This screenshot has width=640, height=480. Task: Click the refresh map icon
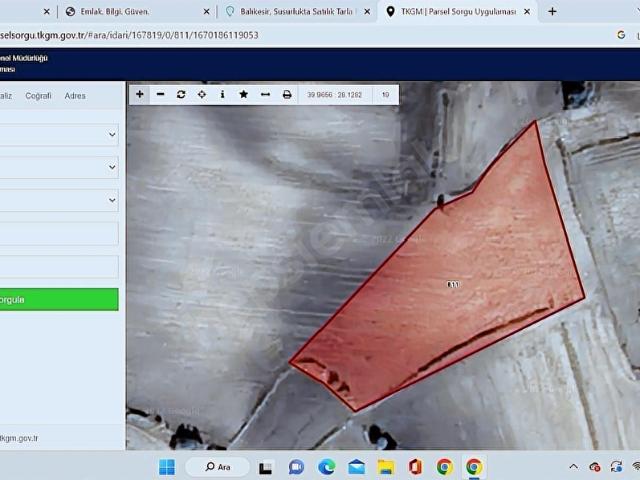pyautogui.click(x=181, y=94)
